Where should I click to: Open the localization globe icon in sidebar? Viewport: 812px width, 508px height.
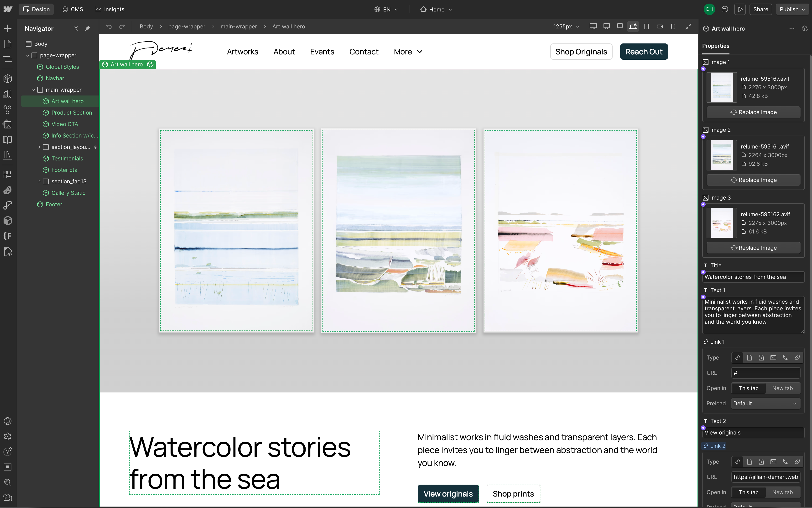click(x=7, y=421)
